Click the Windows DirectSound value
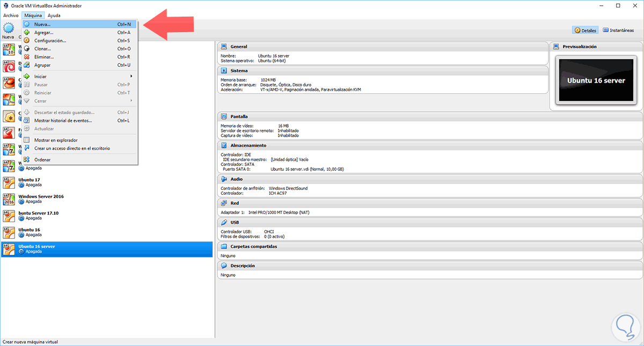 [288, 188]
